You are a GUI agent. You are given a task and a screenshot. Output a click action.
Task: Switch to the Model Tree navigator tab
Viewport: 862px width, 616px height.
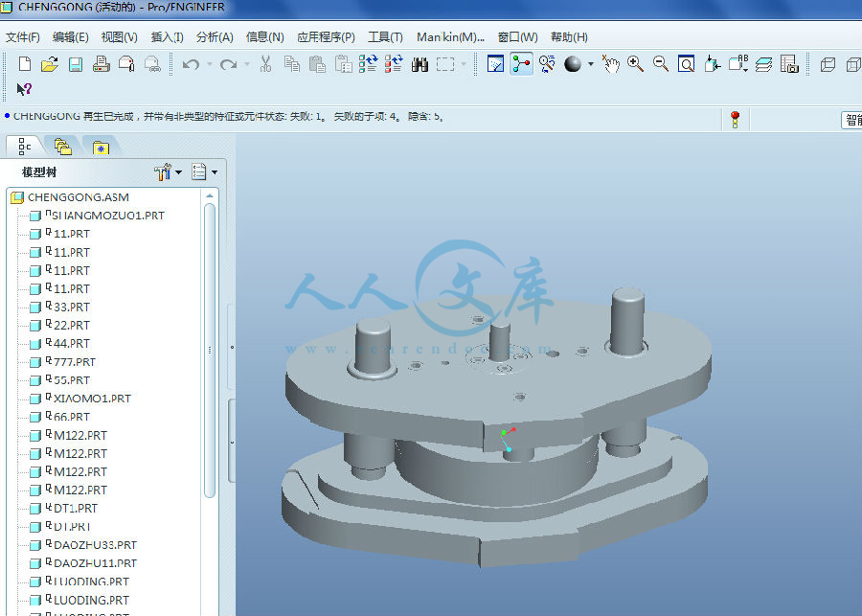pyautogui.click(x=24, y=147)
